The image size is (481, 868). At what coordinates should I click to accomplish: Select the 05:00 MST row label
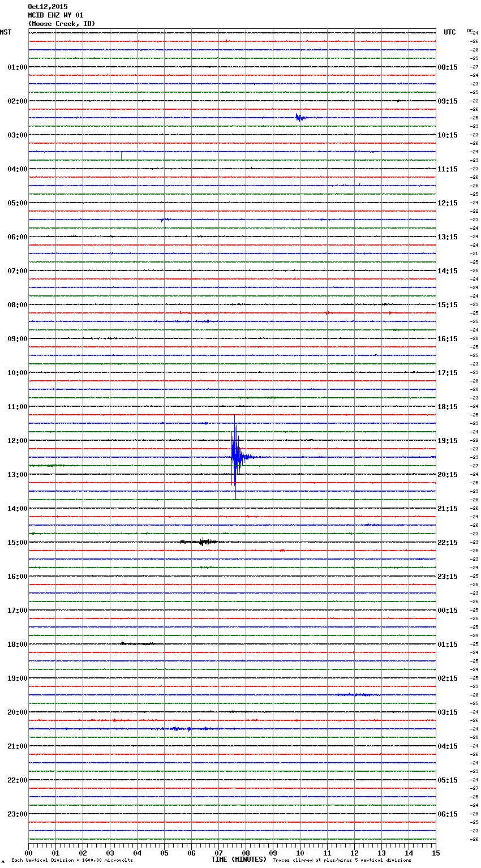click(17, 203)
